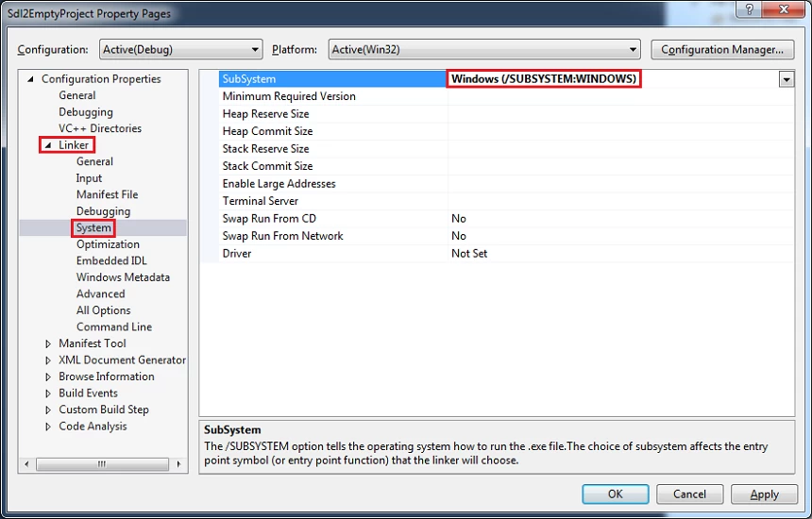This screenshot has width=812, height=519.
Task: Select the System item under Linker
Action: pyautogui.click(x=93, y=227)
